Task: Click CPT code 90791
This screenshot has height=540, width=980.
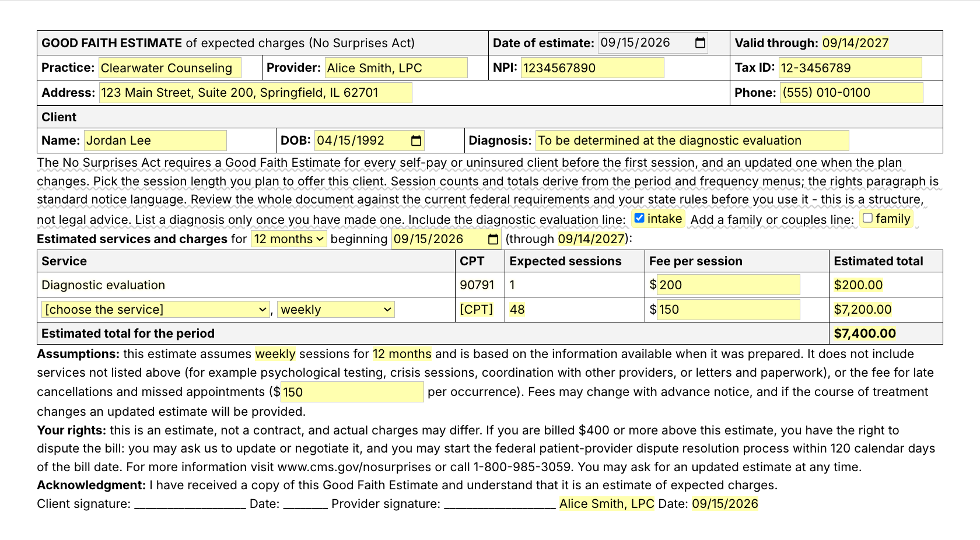Action: coord(477,285)
